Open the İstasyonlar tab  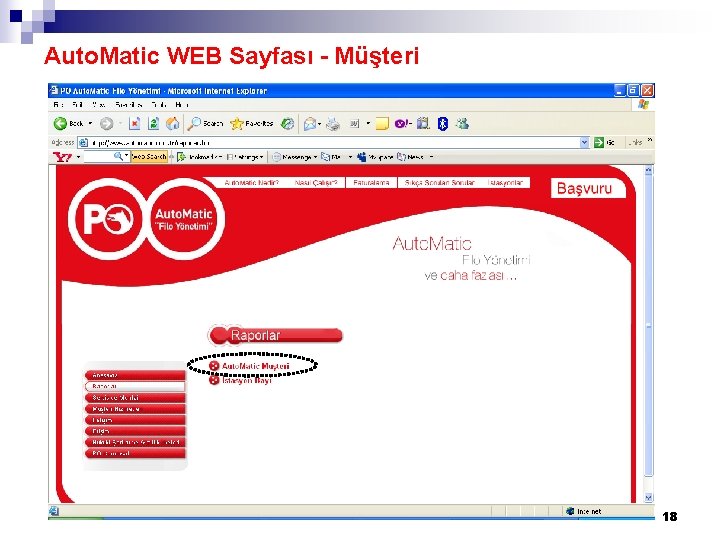pos(506,183)
